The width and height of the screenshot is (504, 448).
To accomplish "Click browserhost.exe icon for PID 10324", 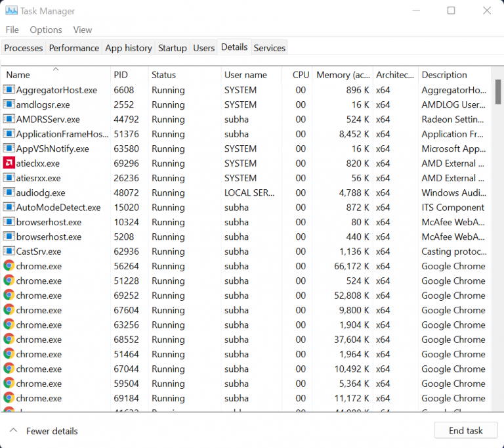I will pyautogui.click(x=9, y=222).
